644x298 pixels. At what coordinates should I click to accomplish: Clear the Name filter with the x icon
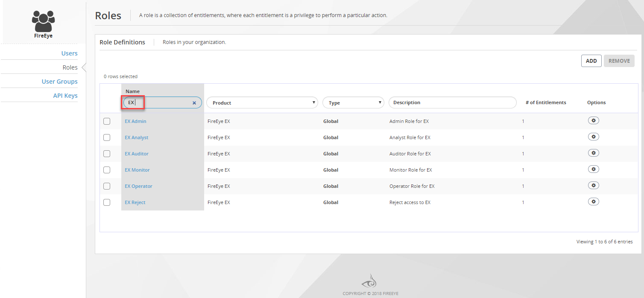(194, 103)
